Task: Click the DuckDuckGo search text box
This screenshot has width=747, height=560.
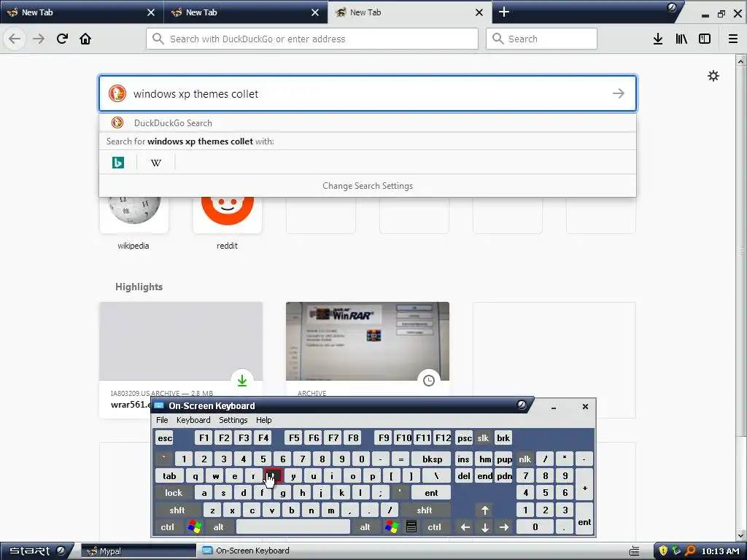Action: (367, 93)
